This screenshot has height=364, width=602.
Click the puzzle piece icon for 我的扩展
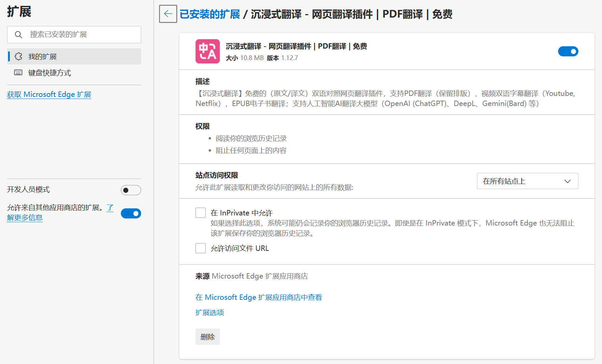(x=19, y=56)
